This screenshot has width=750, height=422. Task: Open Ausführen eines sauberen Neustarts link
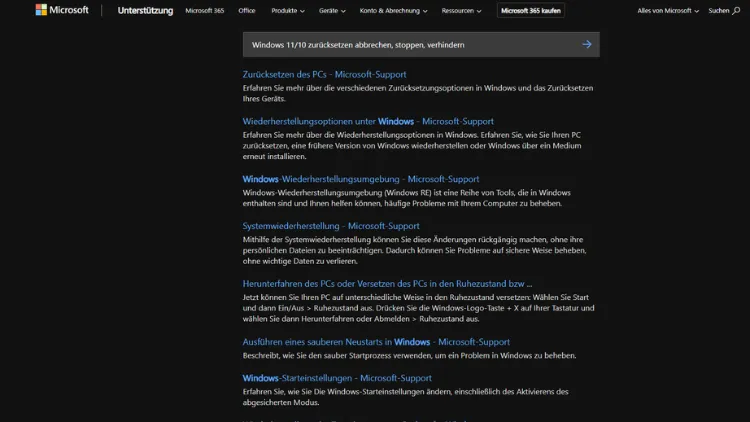[376, 342]
